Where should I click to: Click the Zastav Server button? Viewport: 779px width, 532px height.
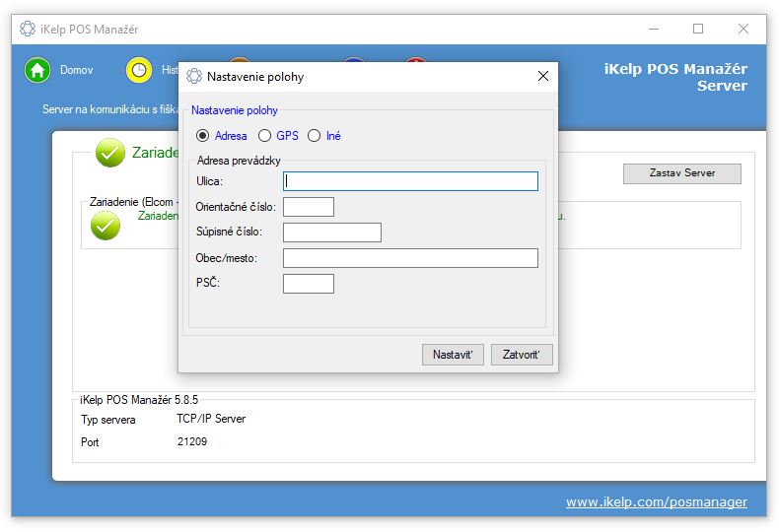click(x=681, y=173)
